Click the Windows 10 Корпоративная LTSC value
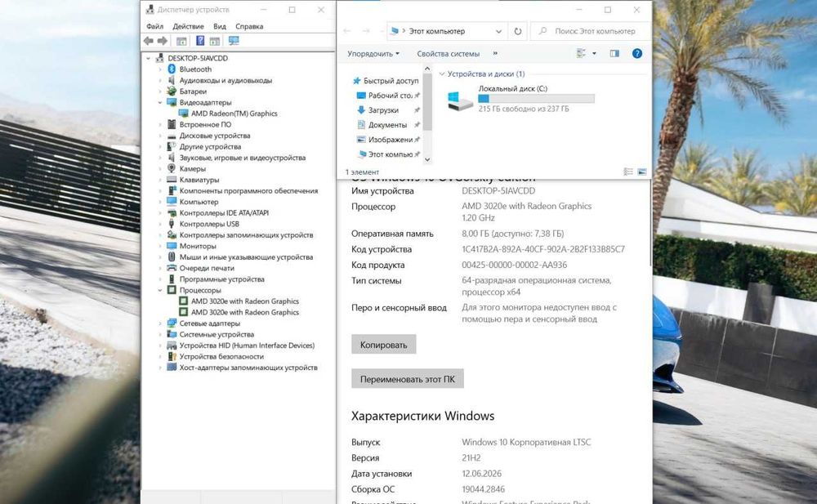Screen dimensions: 817x504 pos(526,442)
